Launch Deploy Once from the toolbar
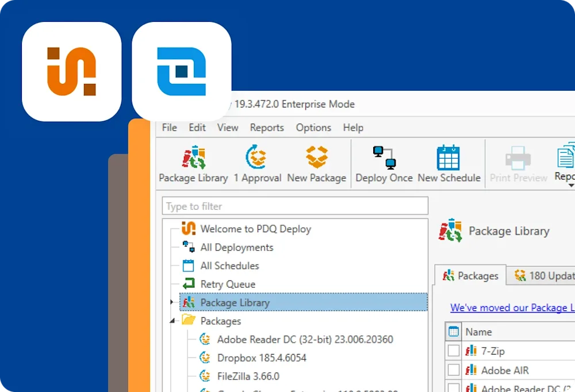Image resolution: width=575 pixels, height=392 pixels. click(x=384, y=164)
